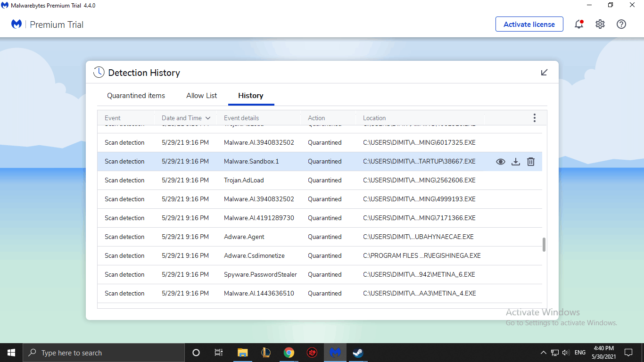Image resolution: width=644 pixels, height=362 pixels.
Task: Select Malware.AI.1443636510 detection entry
Action: 320,293
